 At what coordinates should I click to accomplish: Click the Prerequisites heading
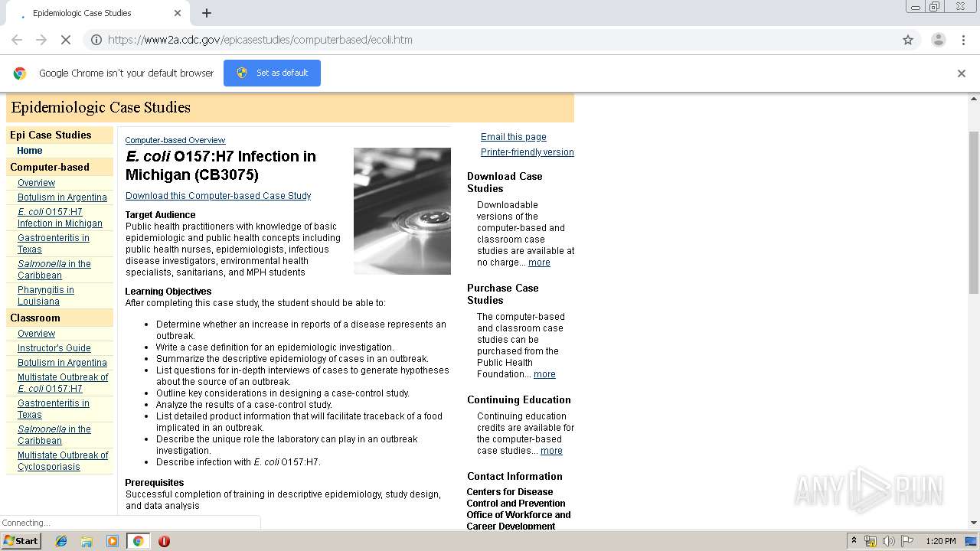155,483
